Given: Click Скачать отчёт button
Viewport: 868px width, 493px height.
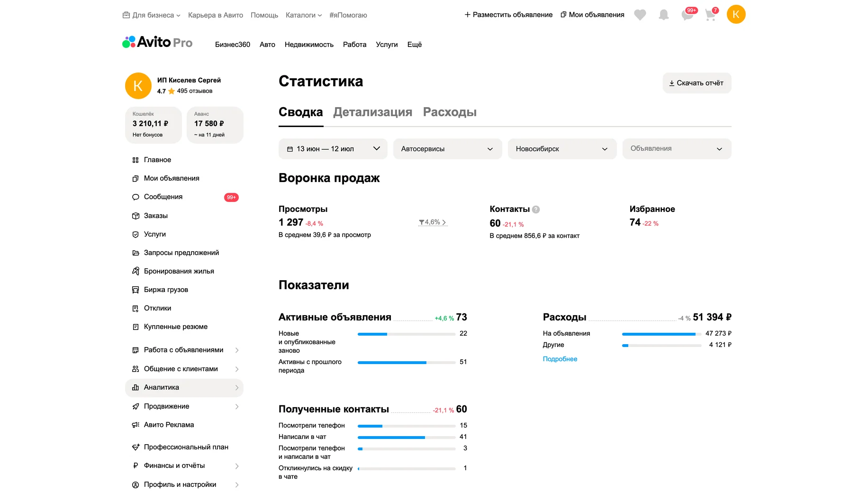Looking at the screenshot, I should coord(697,83).
